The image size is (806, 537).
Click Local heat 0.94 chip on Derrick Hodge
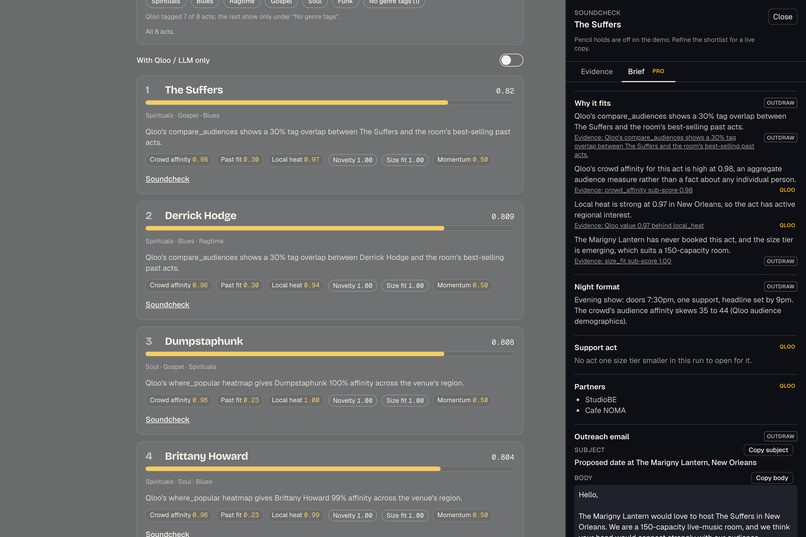click(296, 285)
